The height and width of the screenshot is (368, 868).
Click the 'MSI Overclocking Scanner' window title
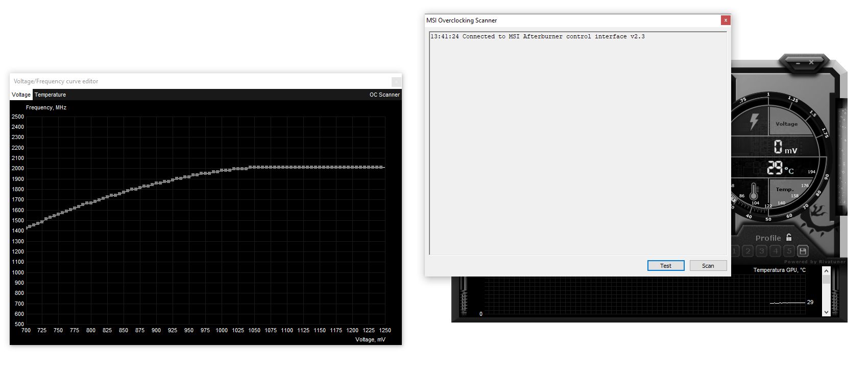tap(462, 20)
